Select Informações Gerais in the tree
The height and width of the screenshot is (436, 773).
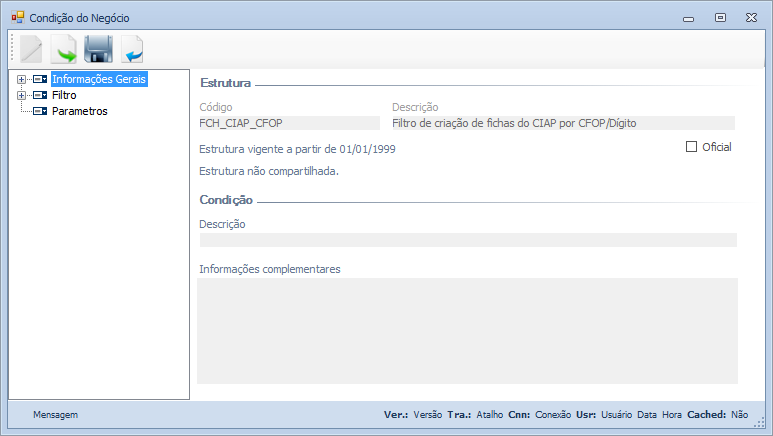[99, 79]
